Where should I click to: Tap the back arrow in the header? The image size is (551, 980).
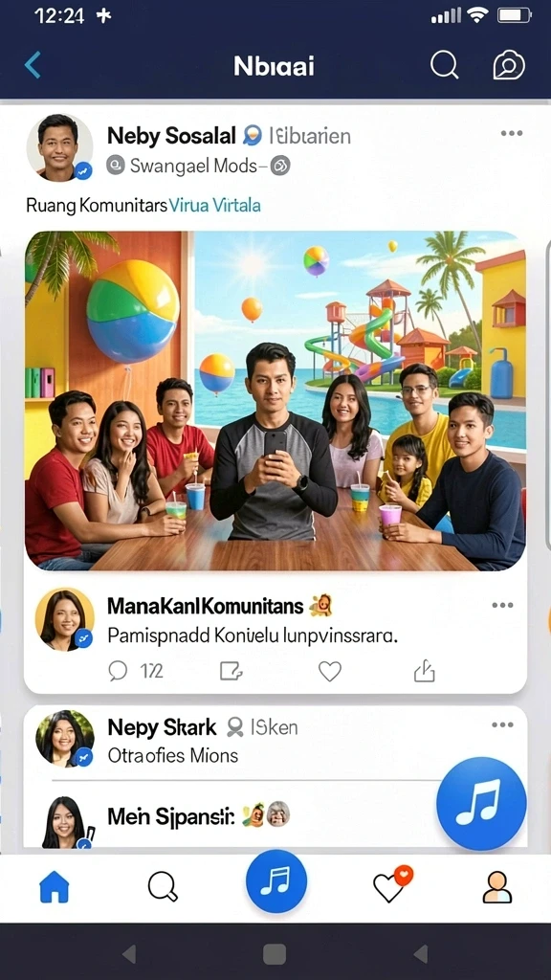click(x=33, y=65)
